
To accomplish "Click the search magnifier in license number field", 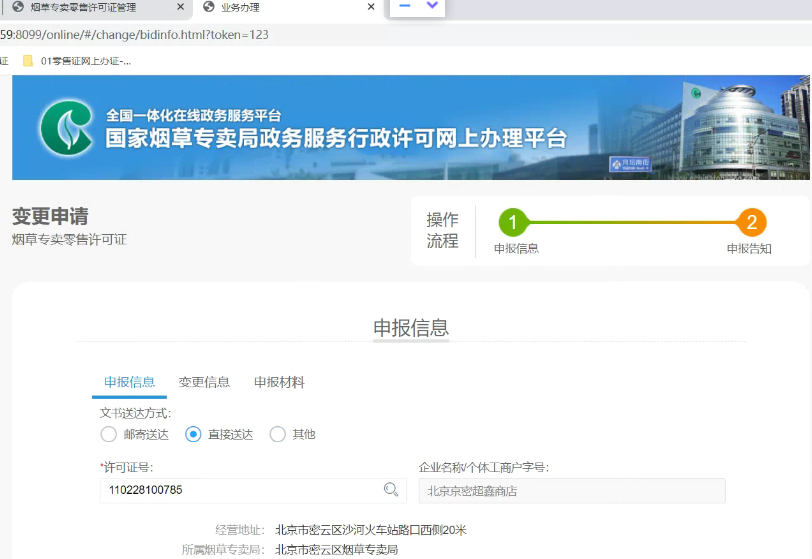I will (391, 489).
